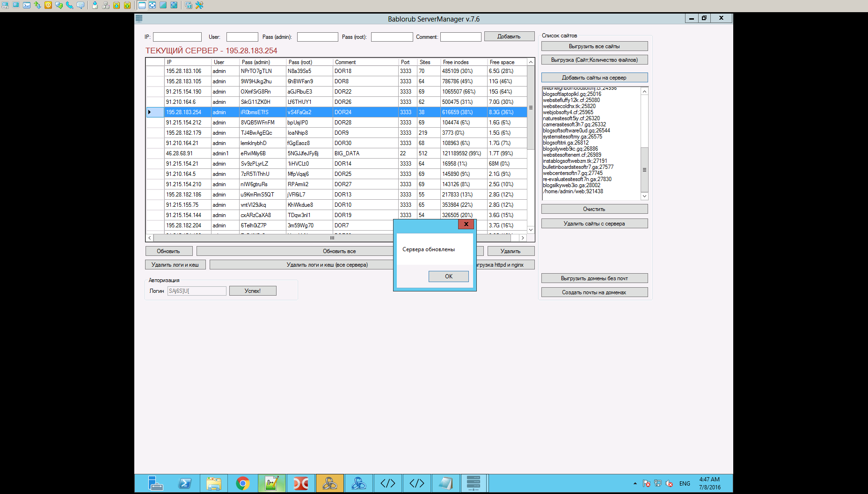Viewport: 868px width, 494px height.
Task: Click Выгрузка (Сайт;Количество файлов) button
Action: [594, 60]
